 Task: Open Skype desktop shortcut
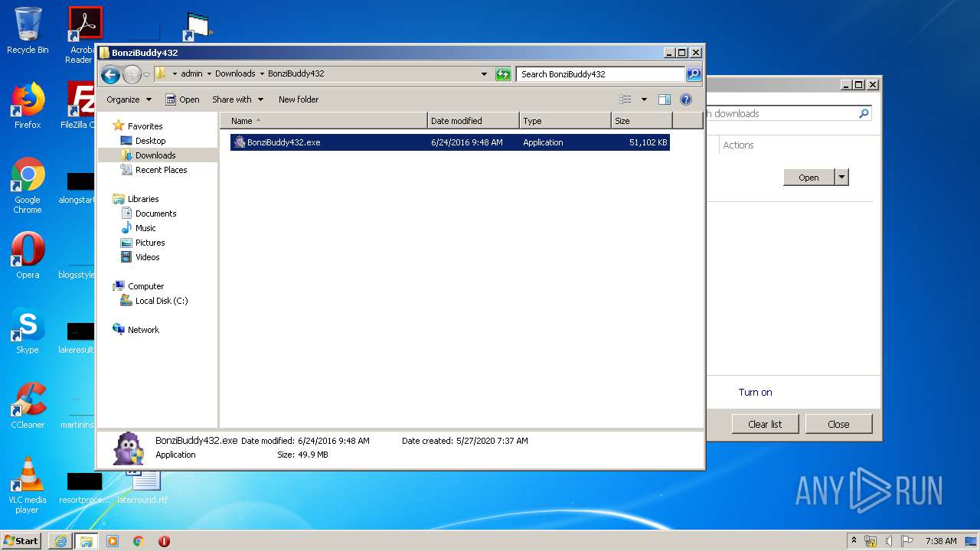(28, 331)
